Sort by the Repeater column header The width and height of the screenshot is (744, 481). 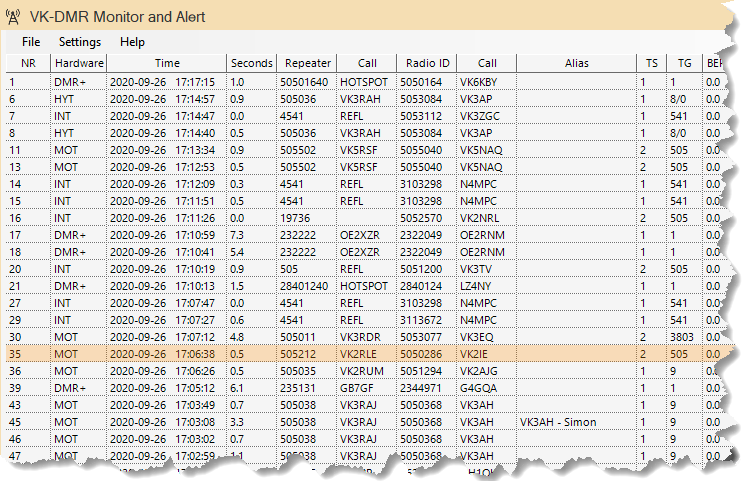pos(305,64)
